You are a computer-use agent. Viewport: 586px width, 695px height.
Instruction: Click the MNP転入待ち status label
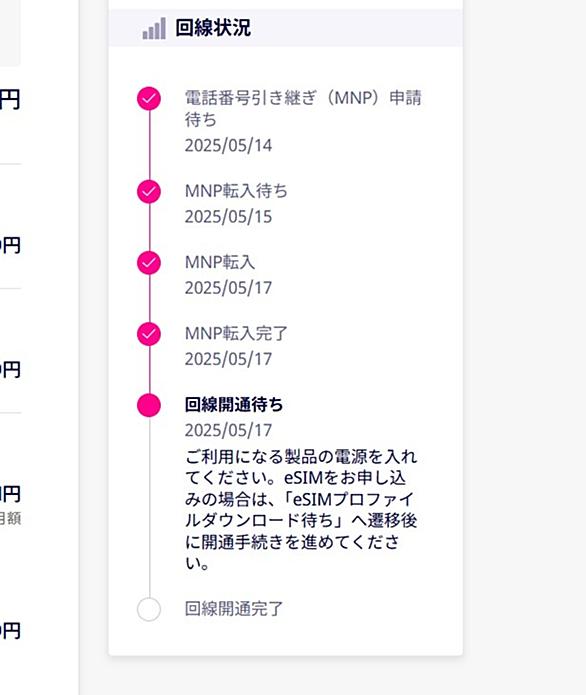click(x=236, y=191)
